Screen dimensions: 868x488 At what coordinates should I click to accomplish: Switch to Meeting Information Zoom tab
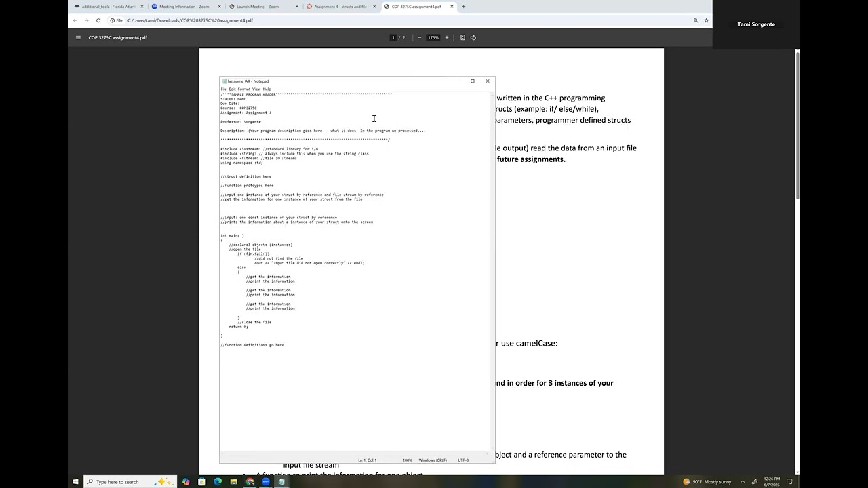tap(184, 7)
